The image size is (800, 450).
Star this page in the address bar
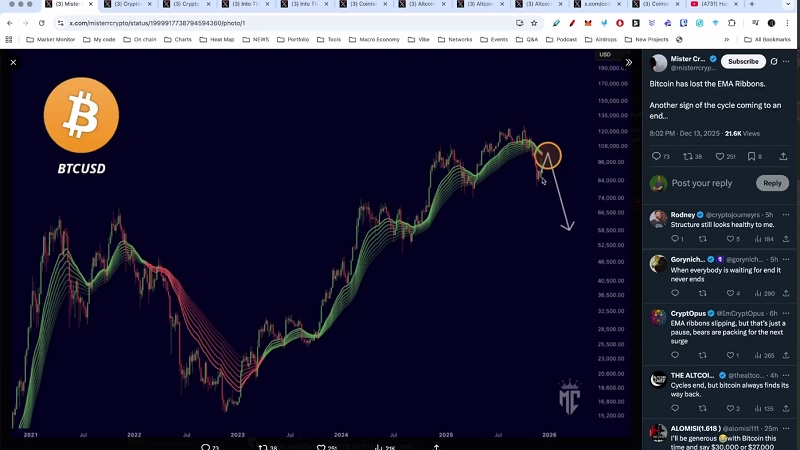click(x=533, y=22)
